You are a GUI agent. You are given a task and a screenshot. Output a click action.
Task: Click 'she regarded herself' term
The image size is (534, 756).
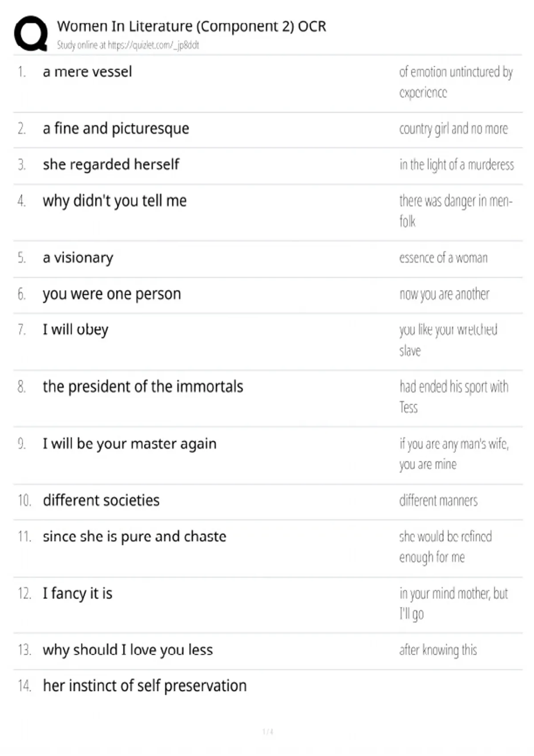coord(111,165)
